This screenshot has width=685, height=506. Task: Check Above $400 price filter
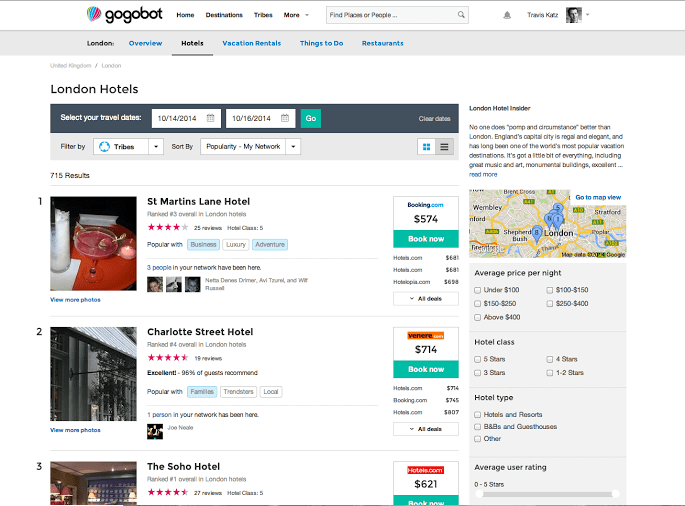tap(477, 317)
